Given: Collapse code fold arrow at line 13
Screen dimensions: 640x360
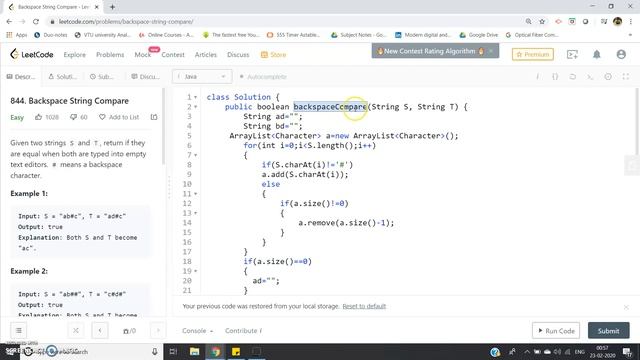Looking at the screenshot, I should pyautogui.click(x=196, y=213).
